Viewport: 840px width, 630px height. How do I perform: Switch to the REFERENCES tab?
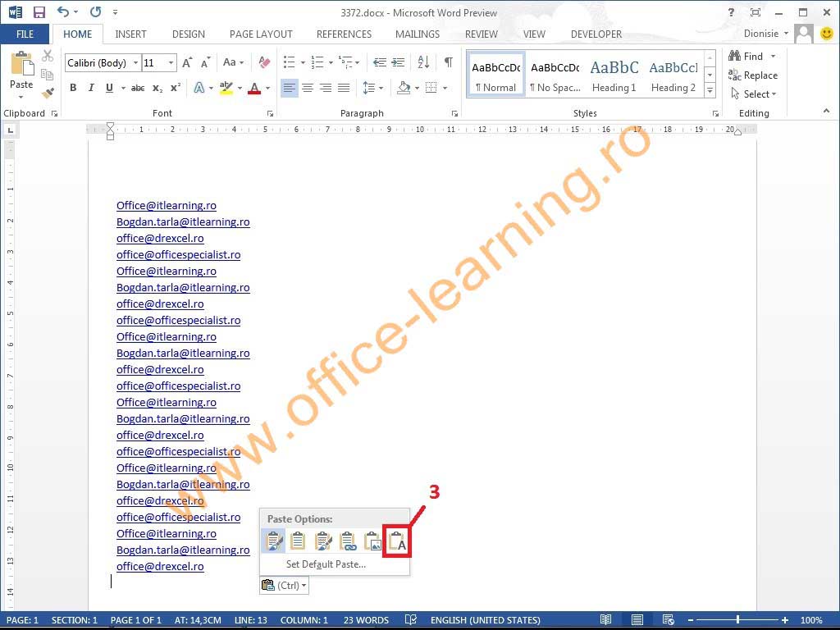click(x=344, y=34)
